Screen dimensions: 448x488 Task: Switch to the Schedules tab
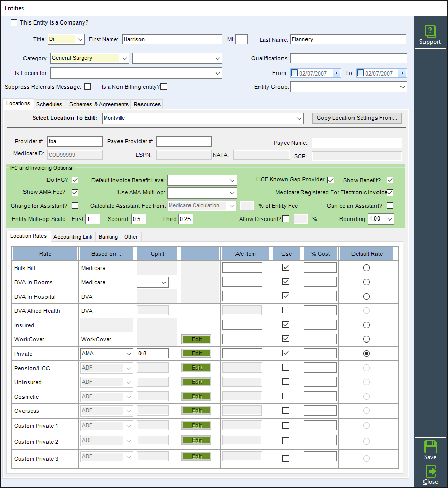(x=49, y=104)
